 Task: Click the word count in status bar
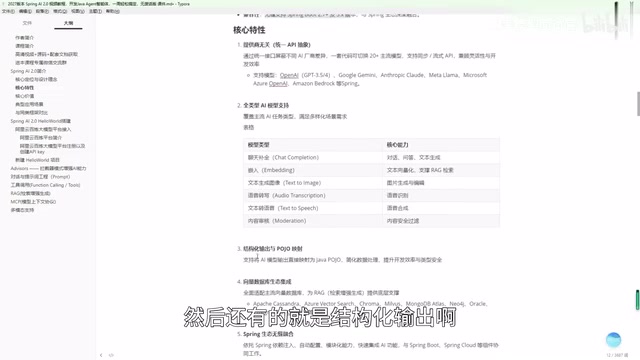click(x=617, y=355)
